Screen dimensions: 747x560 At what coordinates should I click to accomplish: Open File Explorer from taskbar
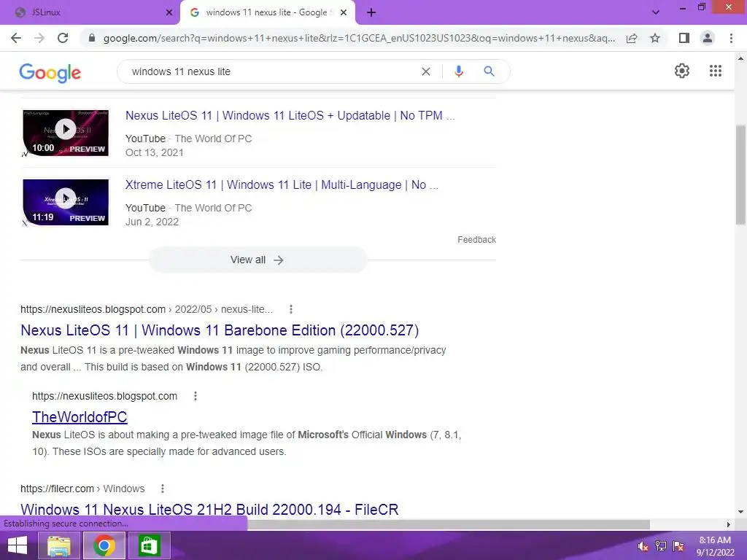[58, 545]
